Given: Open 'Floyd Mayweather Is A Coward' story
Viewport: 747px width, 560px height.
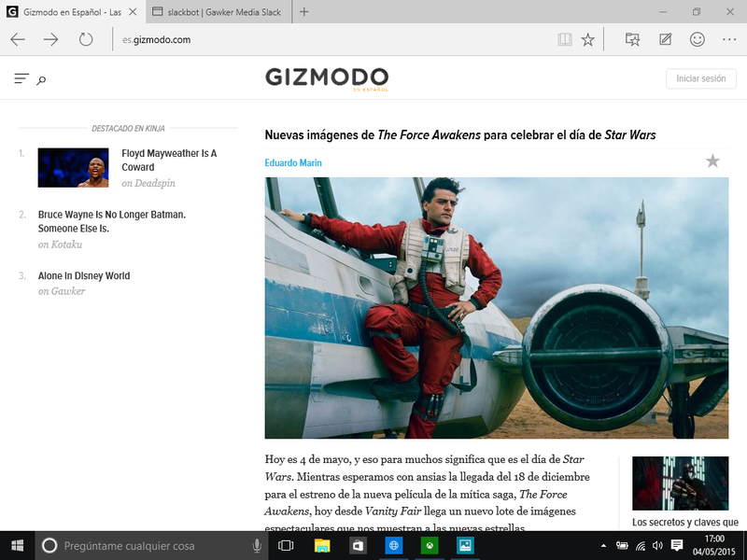Looking at the screenshot, I should (169, 160).
